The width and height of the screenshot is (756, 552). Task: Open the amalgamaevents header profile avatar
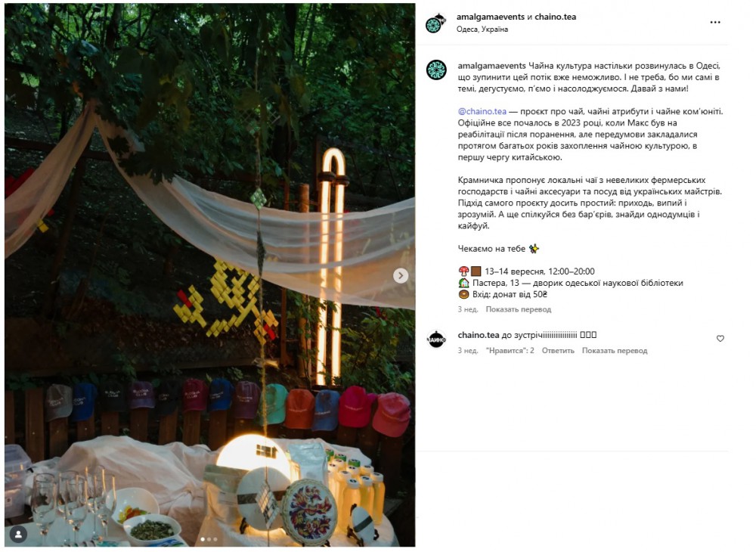coord(436,23)
